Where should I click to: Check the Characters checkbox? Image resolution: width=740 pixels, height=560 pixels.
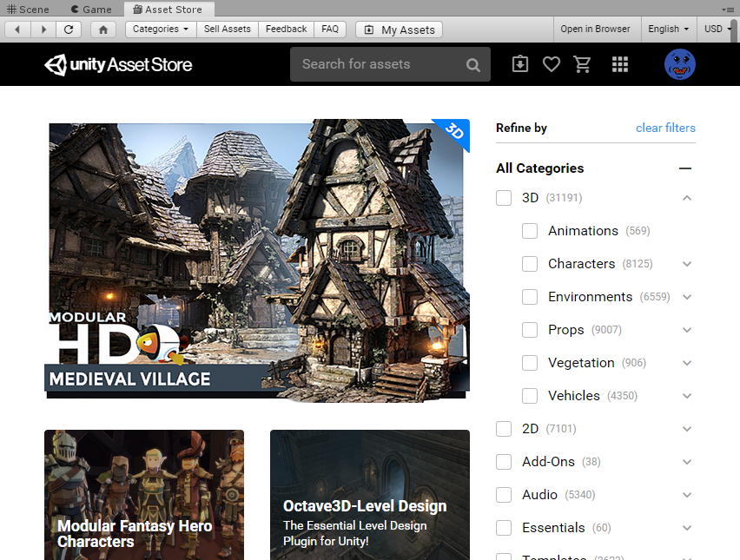[x=530, y=264]
